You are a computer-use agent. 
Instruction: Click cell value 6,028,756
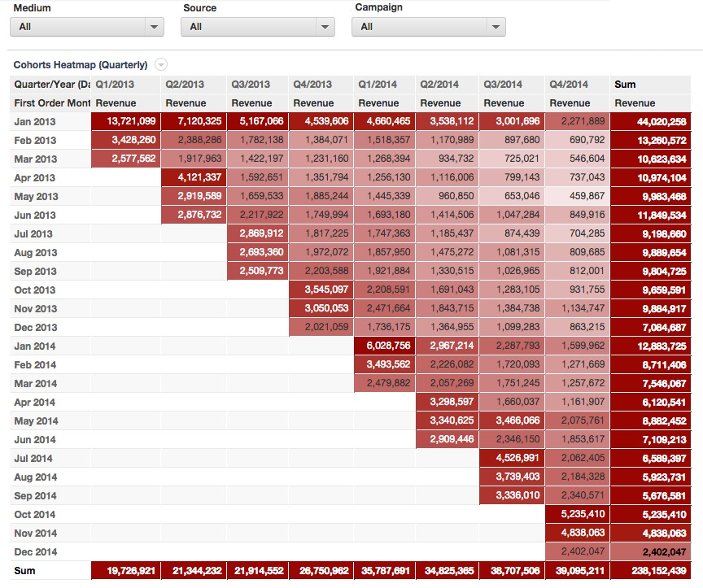point(385,346)
